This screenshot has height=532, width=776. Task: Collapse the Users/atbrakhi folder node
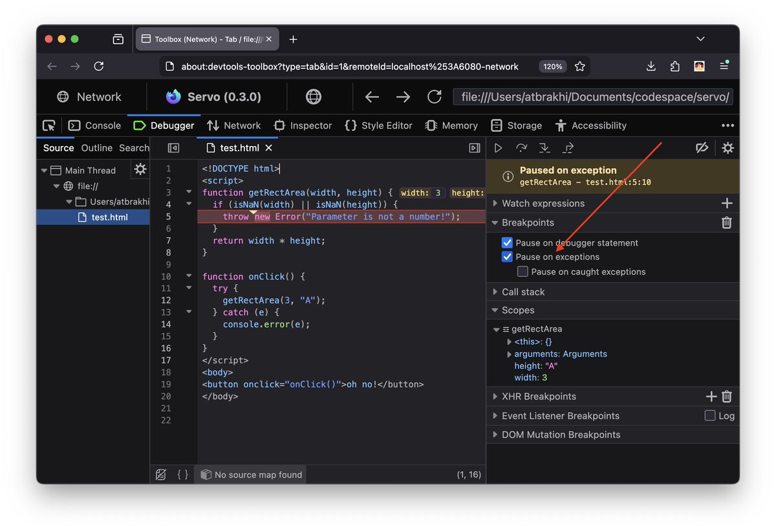69,202
